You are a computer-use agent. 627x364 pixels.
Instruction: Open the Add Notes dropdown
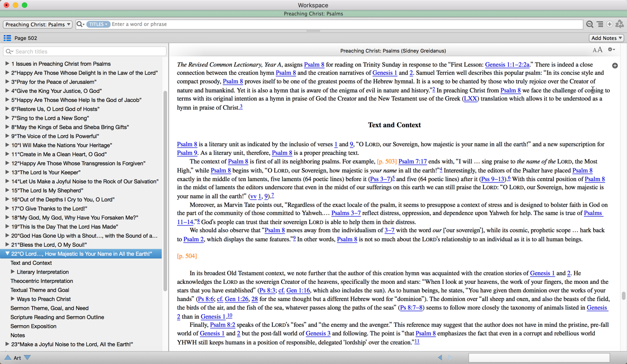pos(606,38)
